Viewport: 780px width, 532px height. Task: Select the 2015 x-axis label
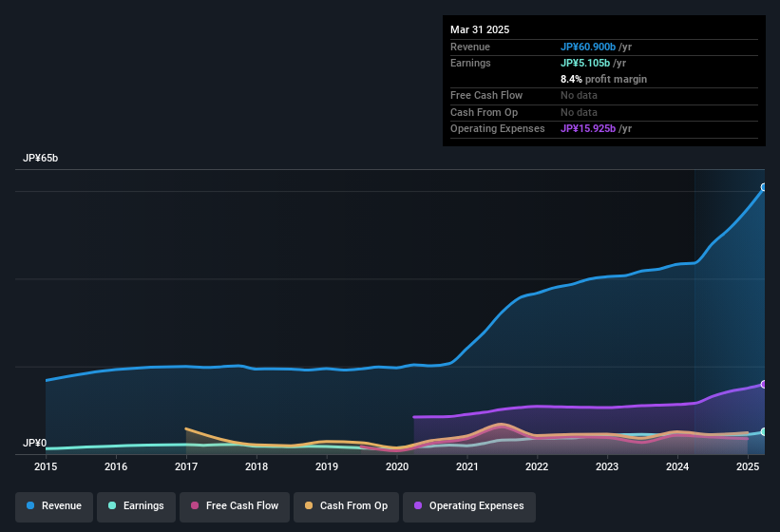click(x=46, y=466)
